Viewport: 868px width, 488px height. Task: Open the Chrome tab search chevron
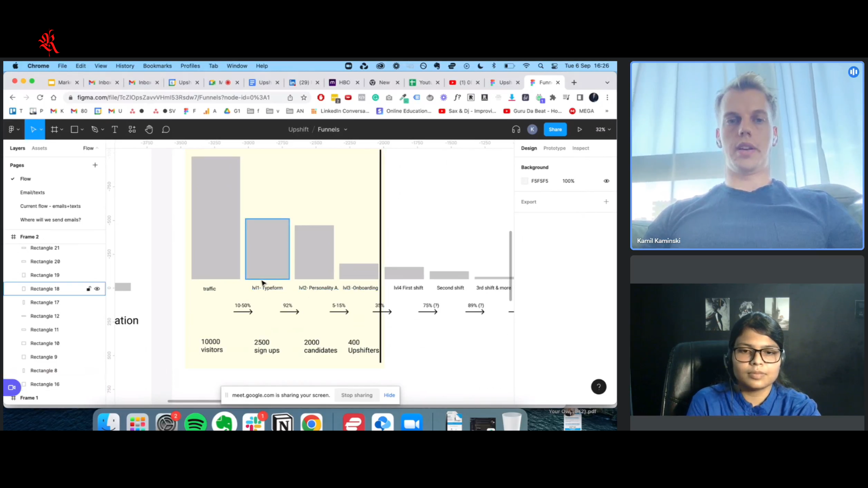click(x=607, y=83)
